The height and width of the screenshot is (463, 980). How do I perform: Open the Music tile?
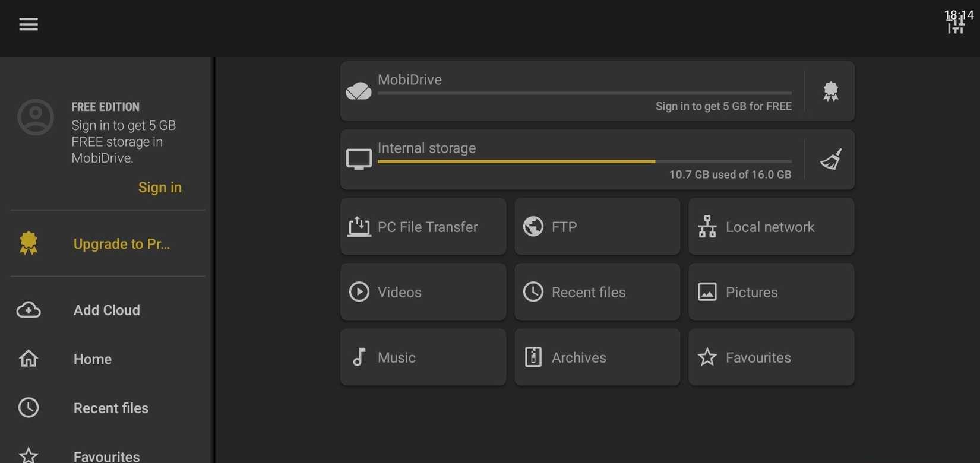pos(423,357)
